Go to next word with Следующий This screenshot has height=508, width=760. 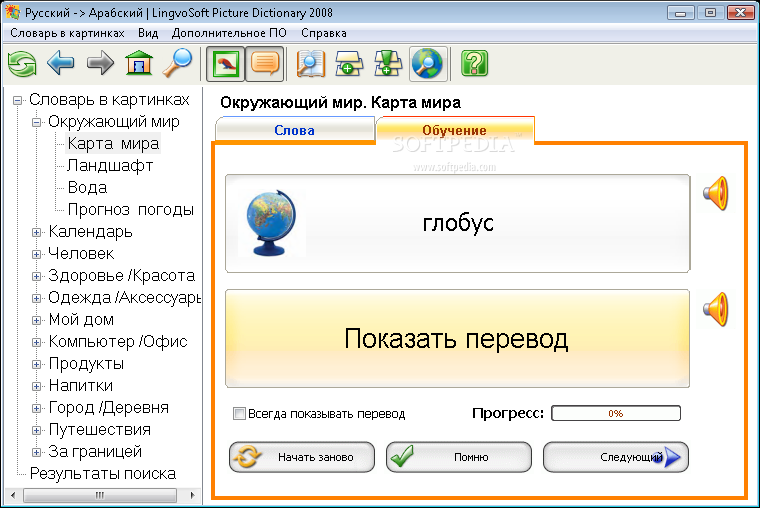click(x=616, y=457)
